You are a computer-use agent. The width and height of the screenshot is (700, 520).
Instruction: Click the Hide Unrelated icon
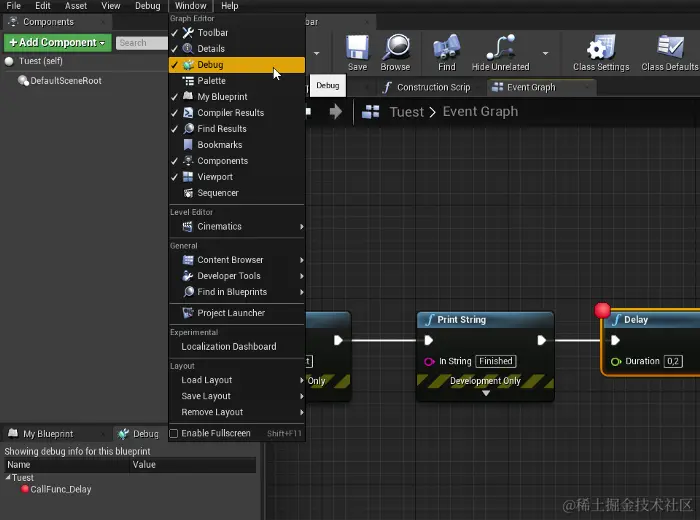tap(500, 47)
